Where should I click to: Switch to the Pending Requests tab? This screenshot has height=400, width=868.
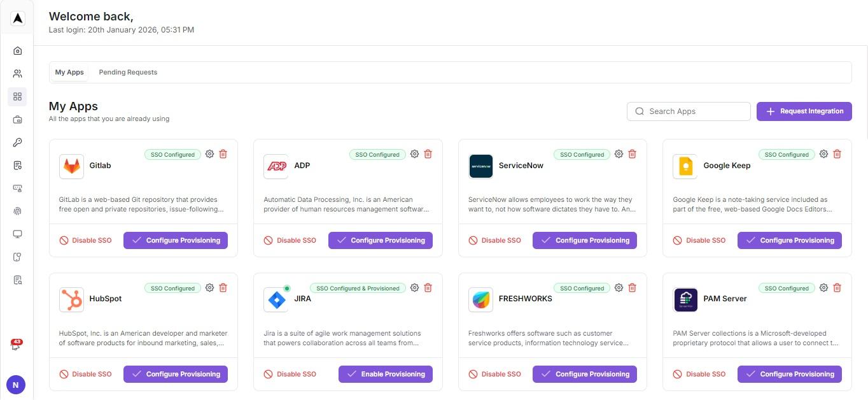click(128, 72)
